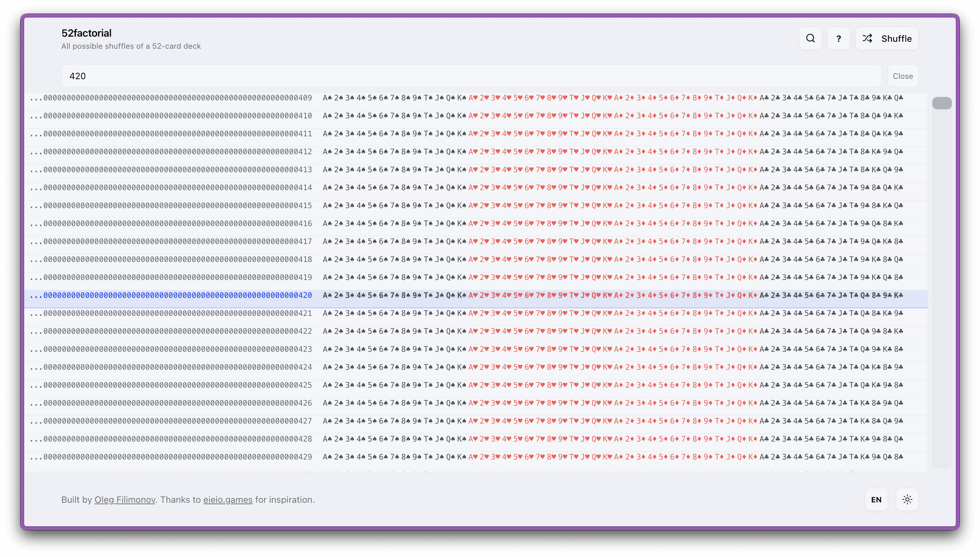This screenshot has height=557, width=980.
Task: Open the search magnifier icon
Action: click(x=810, y=38)
